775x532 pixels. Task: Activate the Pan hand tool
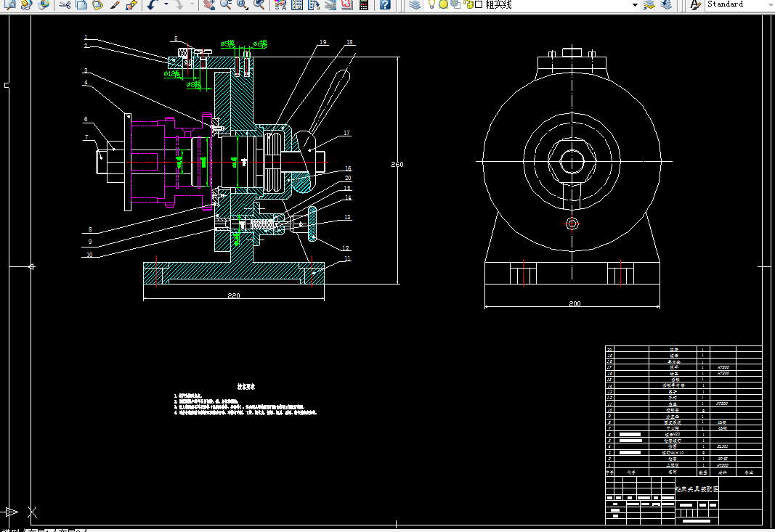[208, 5]
